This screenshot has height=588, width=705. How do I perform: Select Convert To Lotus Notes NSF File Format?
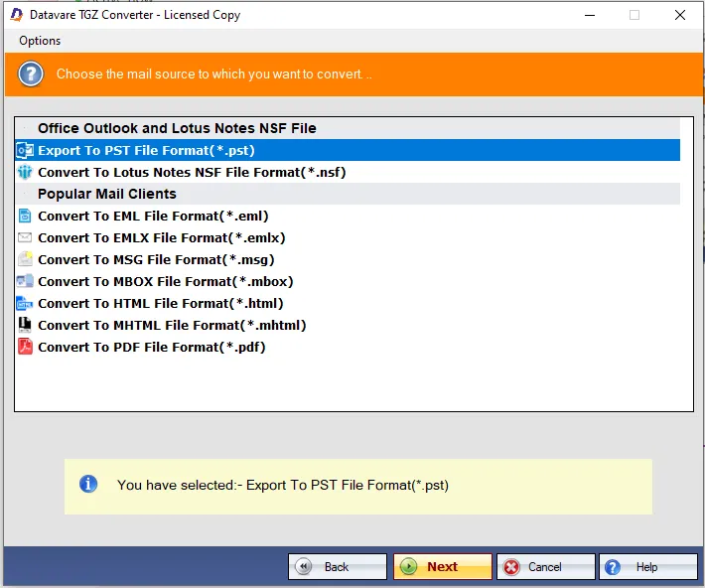tap(348, 172)
